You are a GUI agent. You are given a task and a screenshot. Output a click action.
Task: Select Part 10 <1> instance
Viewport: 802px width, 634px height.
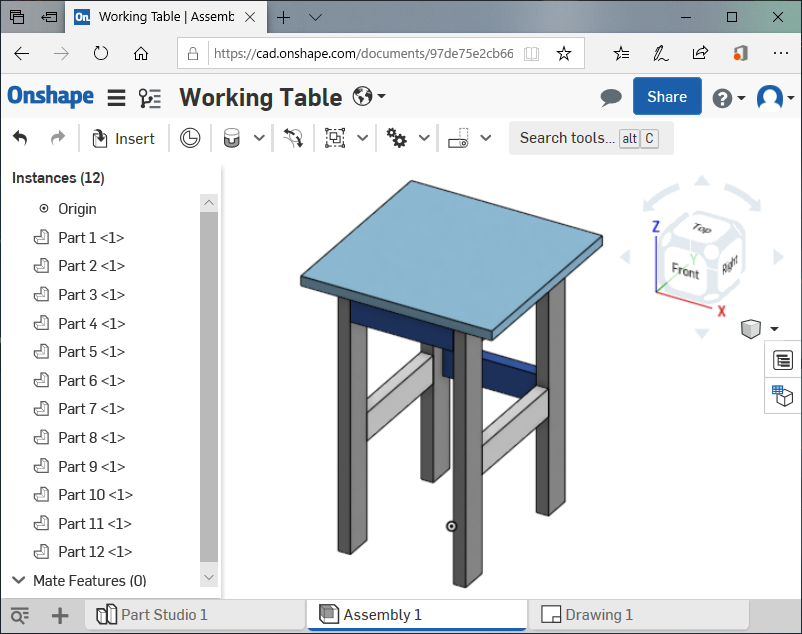click(x=83, y=495)
